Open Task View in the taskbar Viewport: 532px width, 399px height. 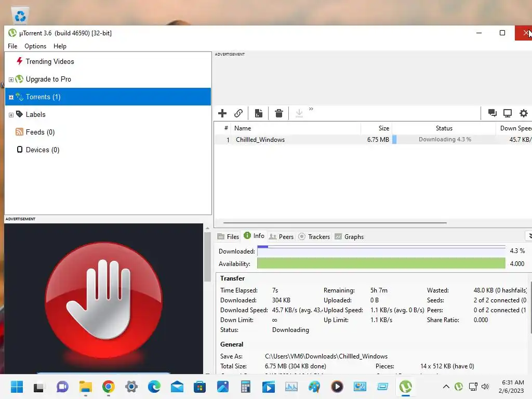tap(38, 387)
